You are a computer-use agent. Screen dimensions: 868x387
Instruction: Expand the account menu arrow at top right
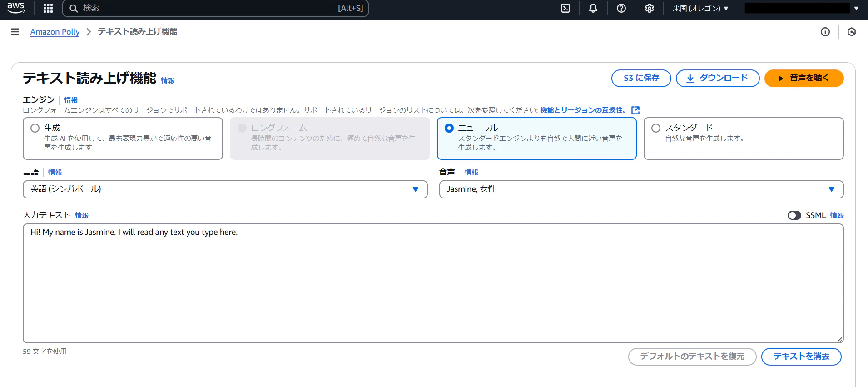[856, 8]
